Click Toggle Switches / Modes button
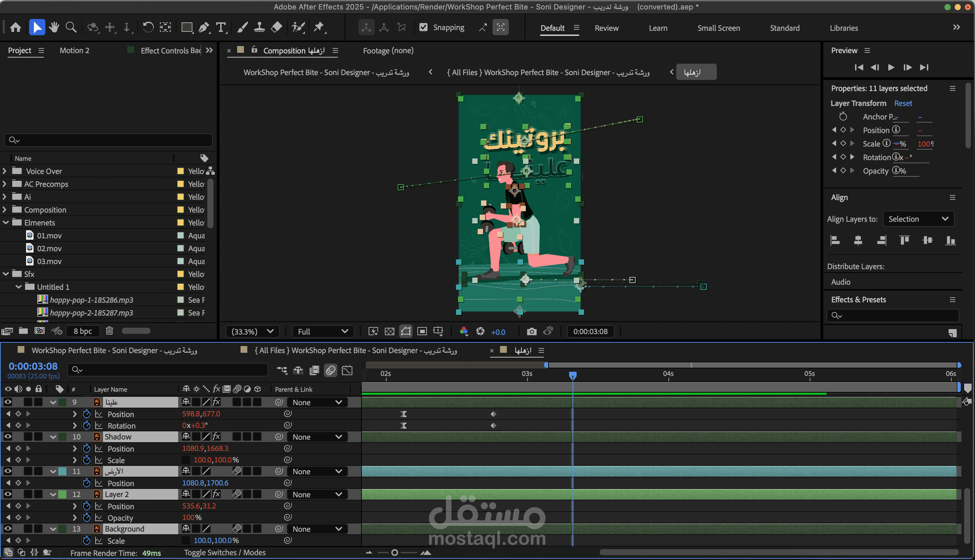The height and width of the screenshot is (560, 975). [x=225, y=553]
